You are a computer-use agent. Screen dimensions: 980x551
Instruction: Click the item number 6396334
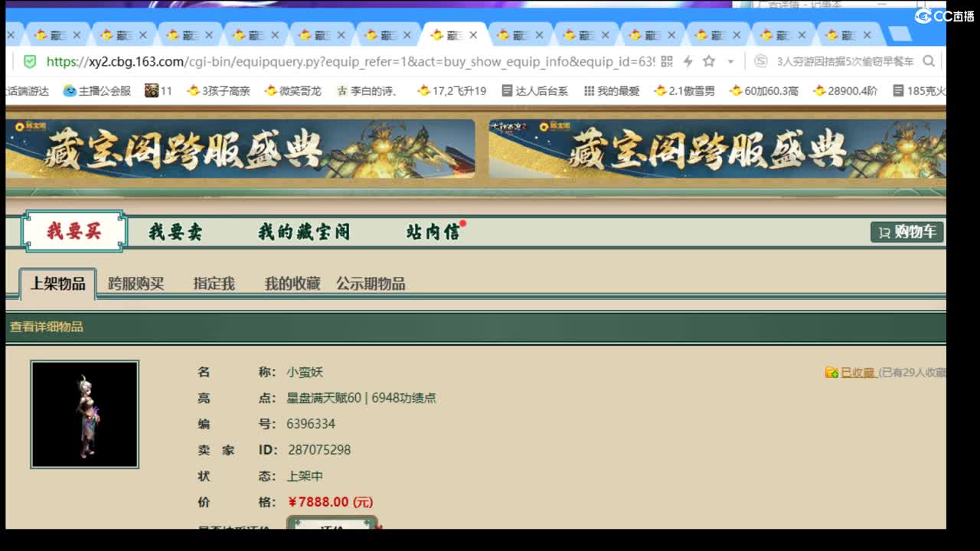click(311, 424)
